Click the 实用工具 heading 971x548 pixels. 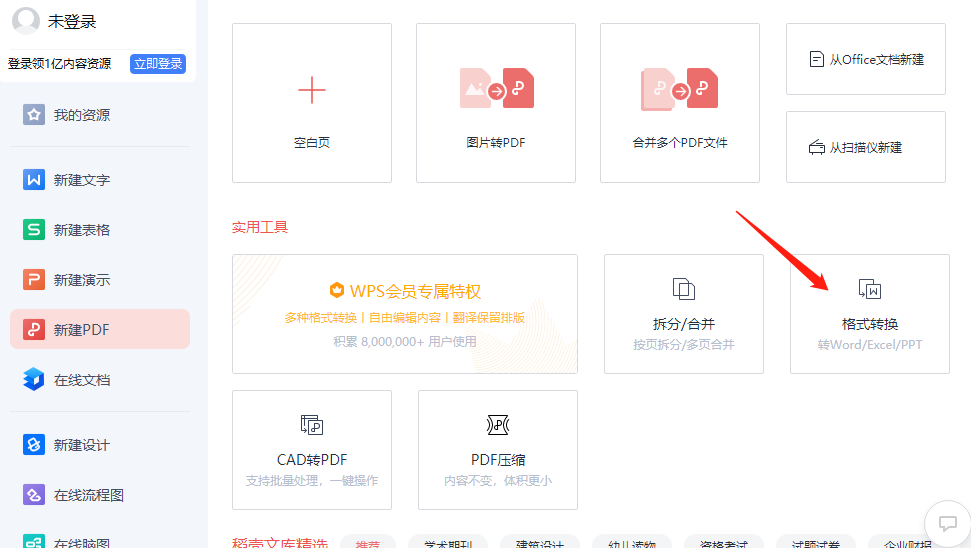(x=260, y=227)
